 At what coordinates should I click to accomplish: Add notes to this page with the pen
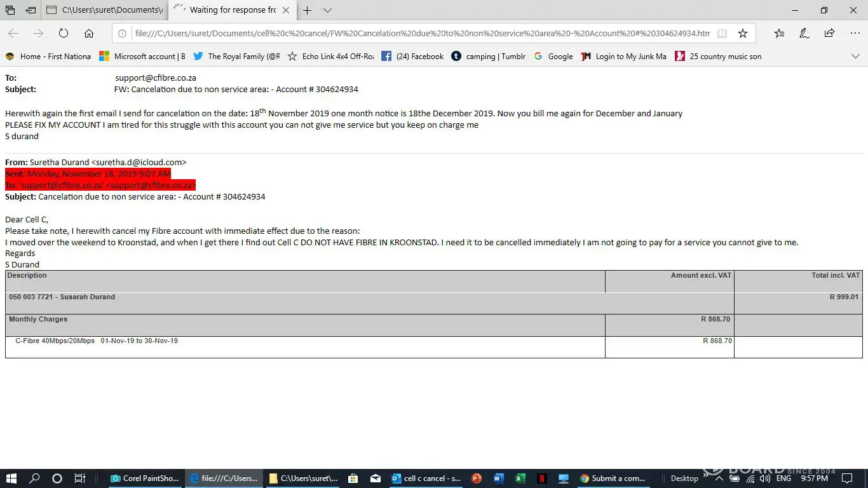tap(804, 34)
